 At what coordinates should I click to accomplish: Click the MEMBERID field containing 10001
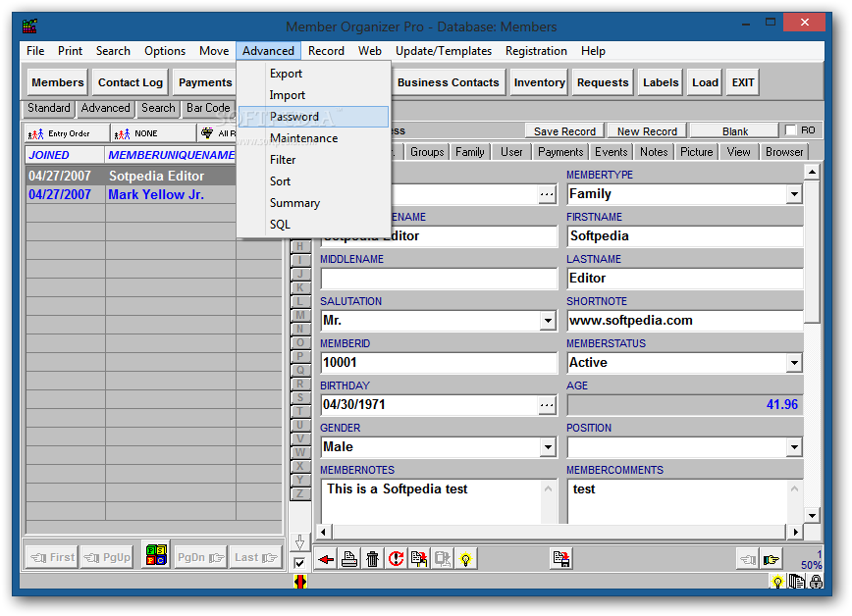pyautogui.click(x=439, y=363)
